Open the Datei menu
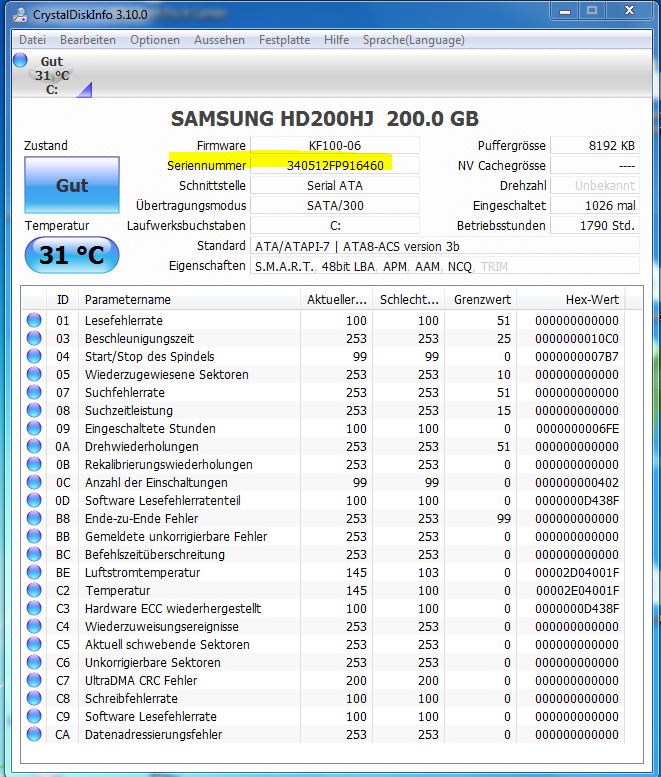Screen dimensions: 661x777 click(32, 40)
